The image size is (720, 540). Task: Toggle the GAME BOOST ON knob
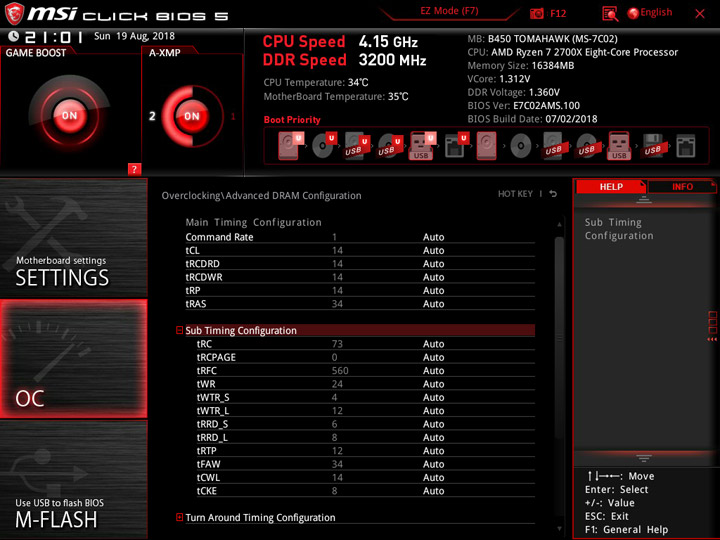tap(69, 115)
